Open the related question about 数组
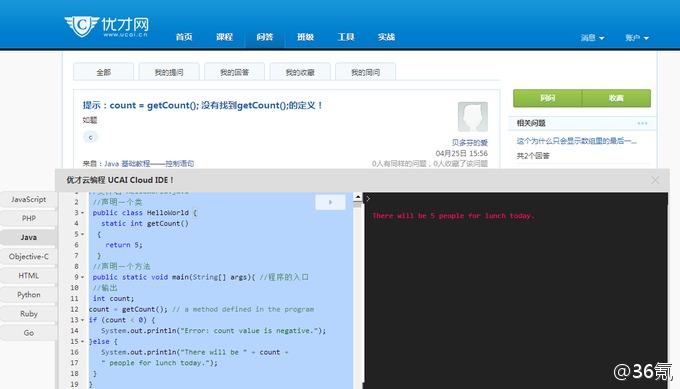Image resolution: width=680 pixels, height=389 pixels. (576, 141)
